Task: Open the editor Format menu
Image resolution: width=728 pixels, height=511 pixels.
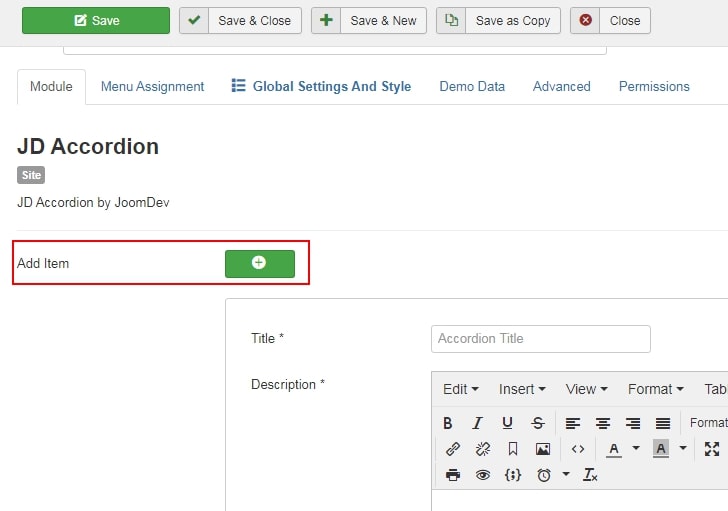Action: pos(655,389)
